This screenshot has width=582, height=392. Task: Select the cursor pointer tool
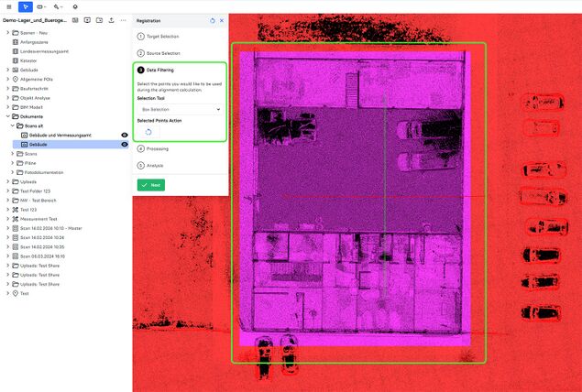click(26, 6)
